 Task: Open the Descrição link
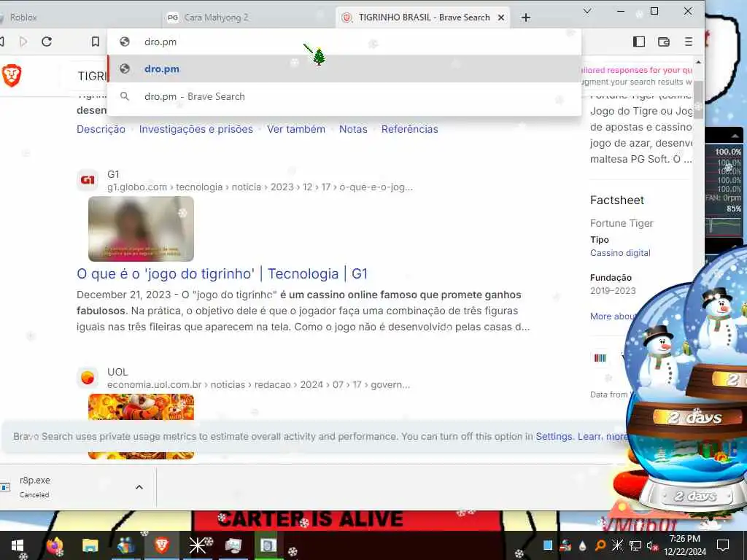101,129
